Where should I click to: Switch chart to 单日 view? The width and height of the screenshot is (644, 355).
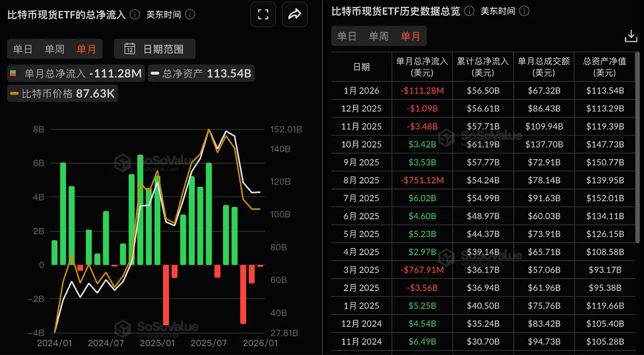(x=23, y=49)
